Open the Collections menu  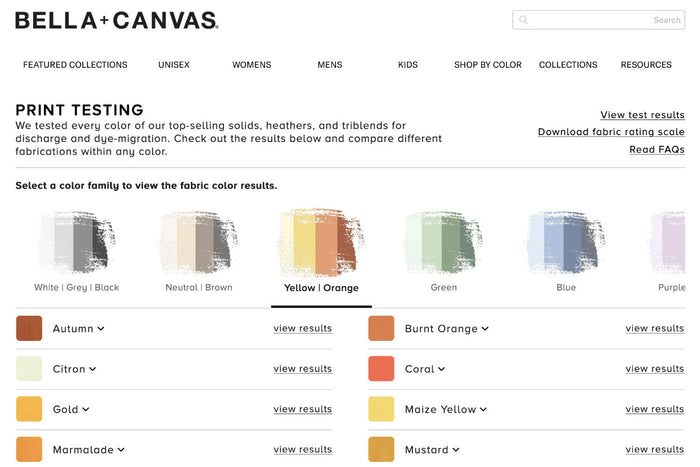point(568,65)
